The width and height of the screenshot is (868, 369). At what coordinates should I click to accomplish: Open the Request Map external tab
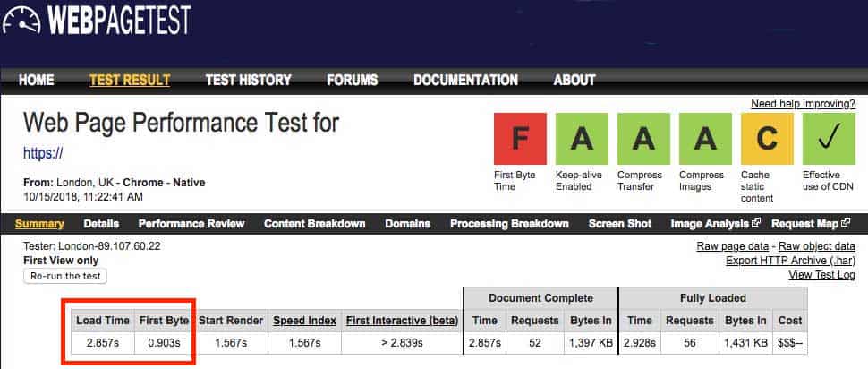pyautogui.click(x=811, y=224)
